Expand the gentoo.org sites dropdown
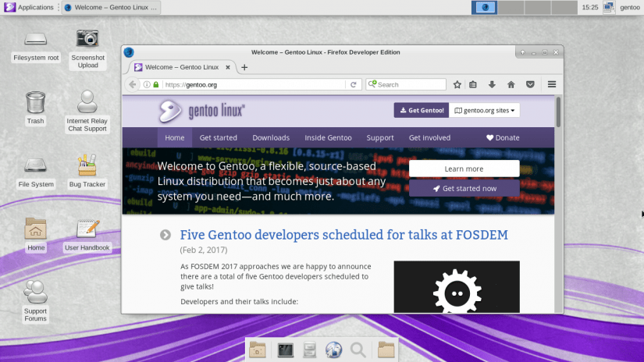Screen dimensions: 644x362 (x=484, y=111)
